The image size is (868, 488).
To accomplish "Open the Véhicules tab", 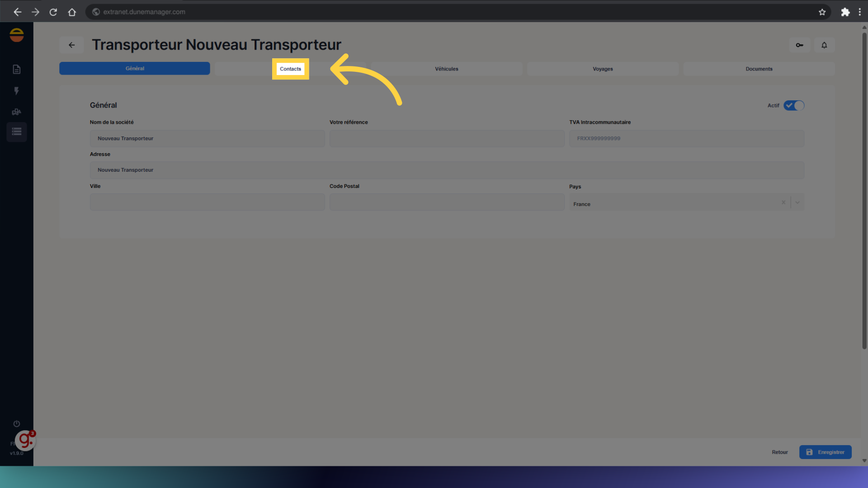I will [x=446, y=69].
